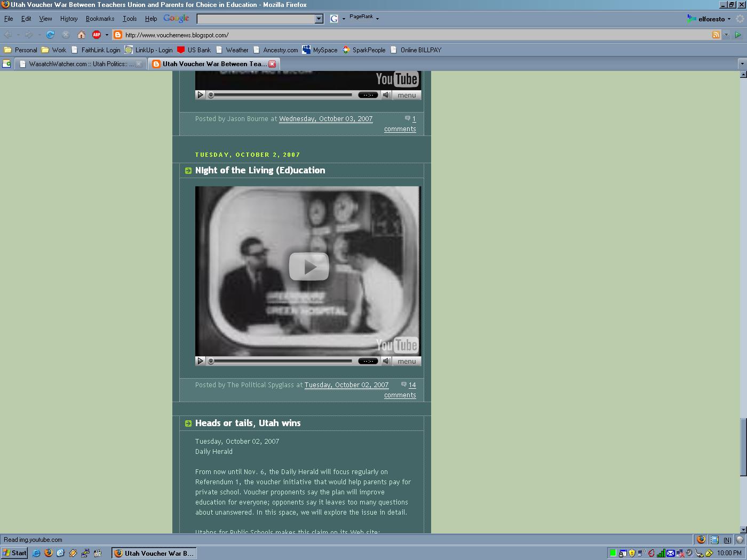Viewport: 747px width, 560px height.
Task: Open the new tab icon left of tabs
Action: 6,63
